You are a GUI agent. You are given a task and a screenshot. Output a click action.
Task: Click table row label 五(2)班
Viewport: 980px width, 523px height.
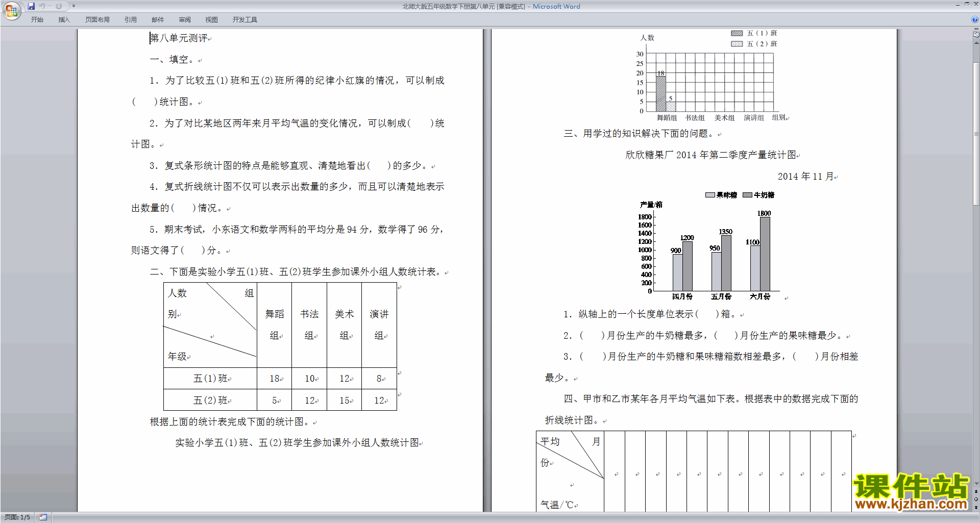210,401
